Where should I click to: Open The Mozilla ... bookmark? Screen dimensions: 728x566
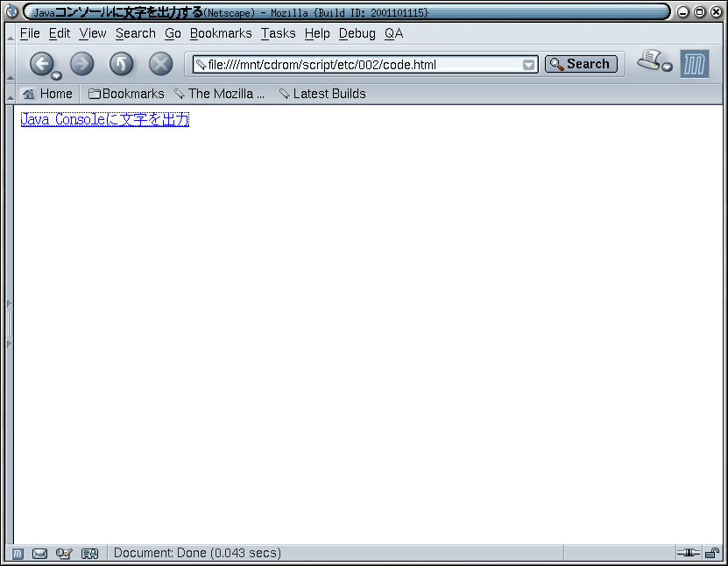pyautogui.click(x=219, y=94)
